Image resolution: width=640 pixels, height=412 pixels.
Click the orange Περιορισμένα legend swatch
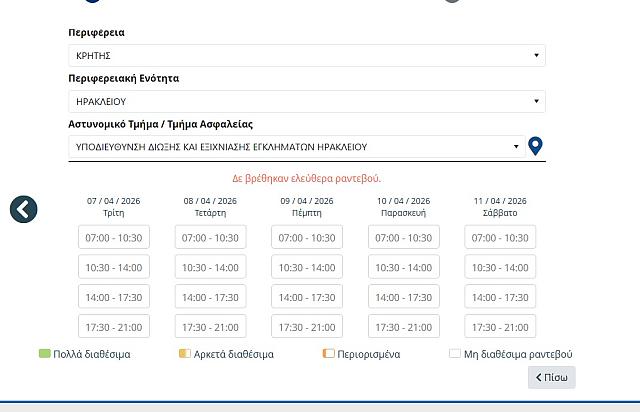329,354
